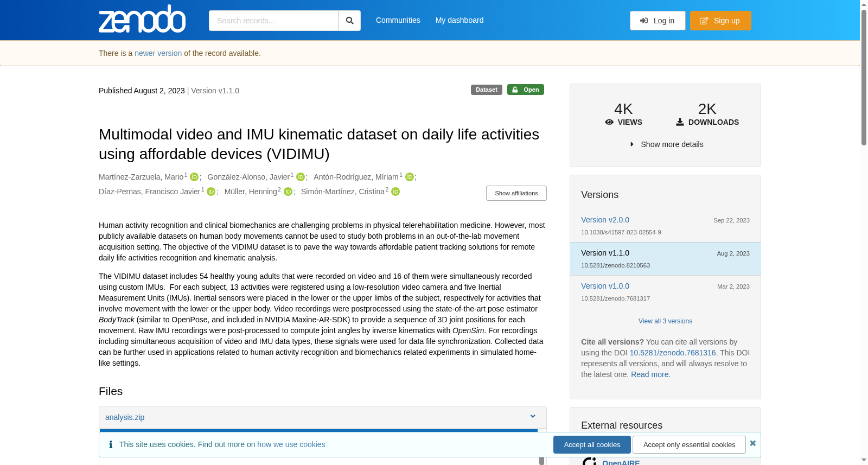Click Show affiliations button
This screenshot has width=868, height=465.
point(516,193)
